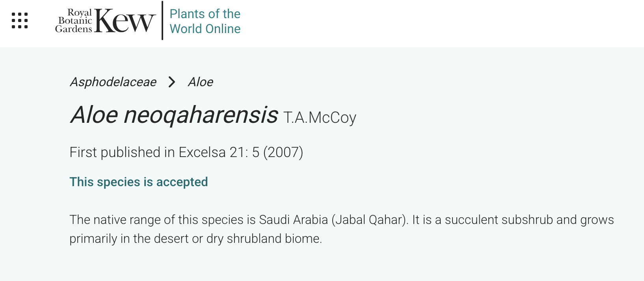Click the 'World Online' line in the header
Image resolution: width=644 pixels, height=281 pixels.
coord(205,29)
